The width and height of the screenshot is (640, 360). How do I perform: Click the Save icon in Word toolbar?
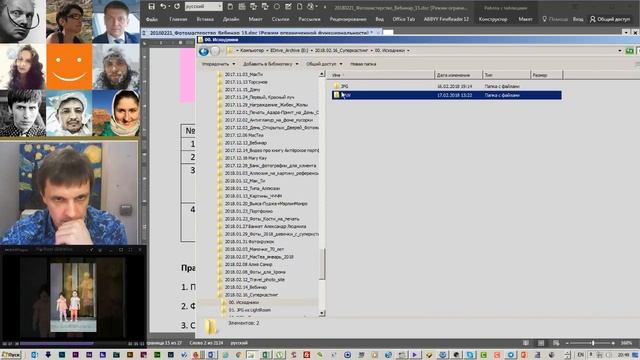(151, 7)
